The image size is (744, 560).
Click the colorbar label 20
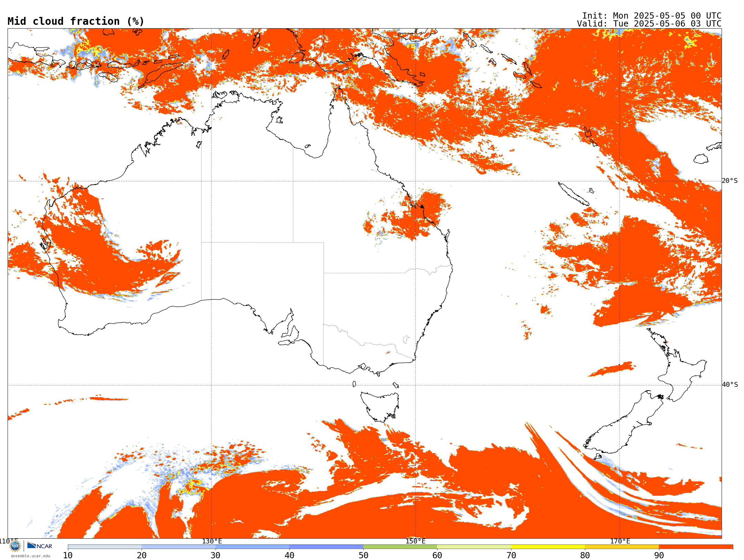pos(142,555)
